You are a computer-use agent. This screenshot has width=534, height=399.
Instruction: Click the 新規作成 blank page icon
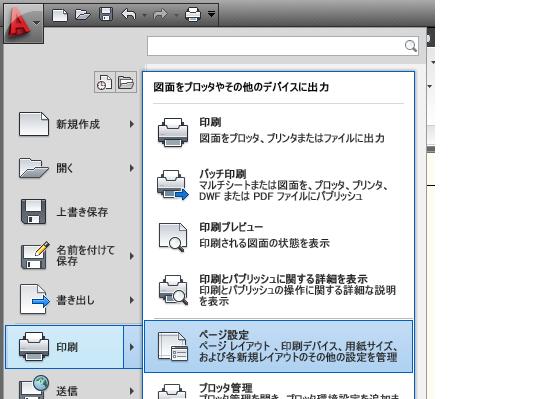click(34, 124)
